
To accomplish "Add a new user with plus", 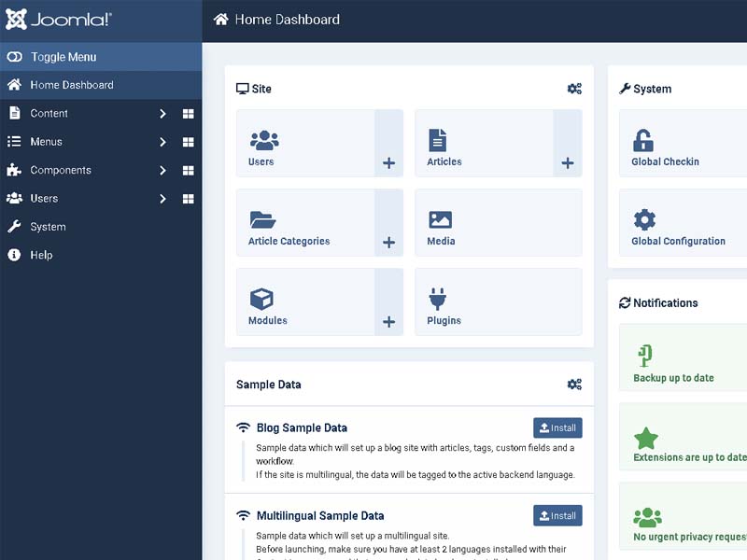I will pos(388,162).
